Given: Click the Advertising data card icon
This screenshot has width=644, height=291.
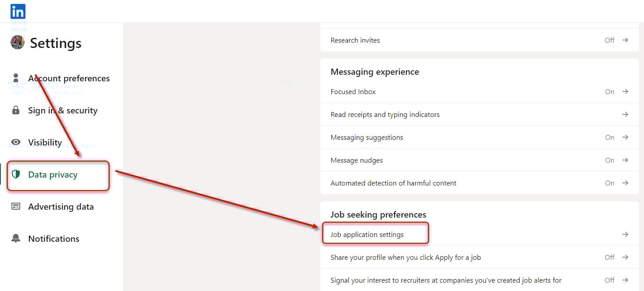Looking at the screenshot, I should pos(16,207).
